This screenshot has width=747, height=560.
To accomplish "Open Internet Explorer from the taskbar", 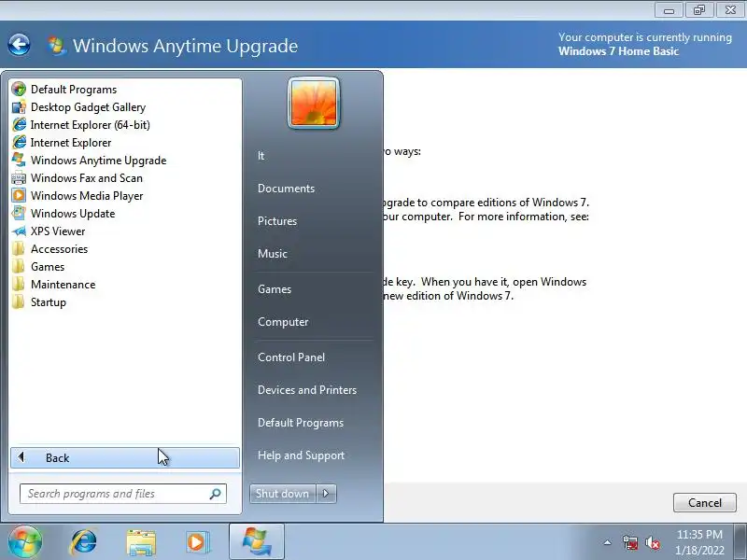I will [x=83, y=542].
